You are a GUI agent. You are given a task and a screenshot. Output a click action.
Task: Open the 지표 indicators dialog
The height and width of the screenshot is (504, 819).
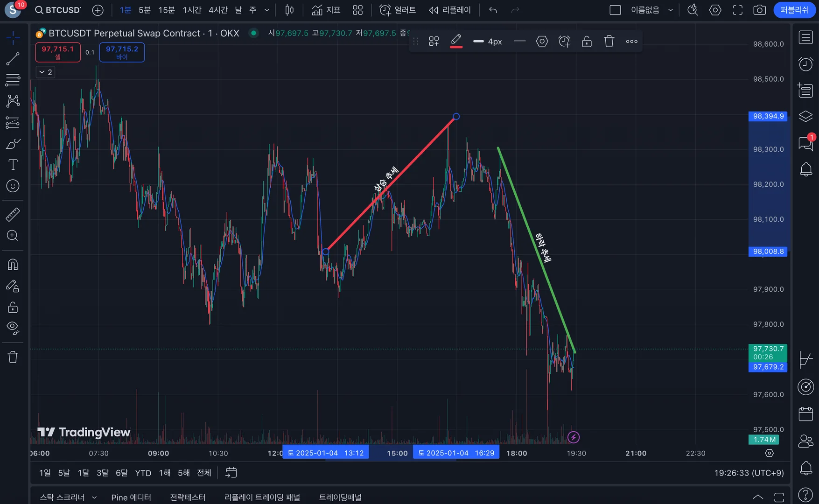[326, 10]
